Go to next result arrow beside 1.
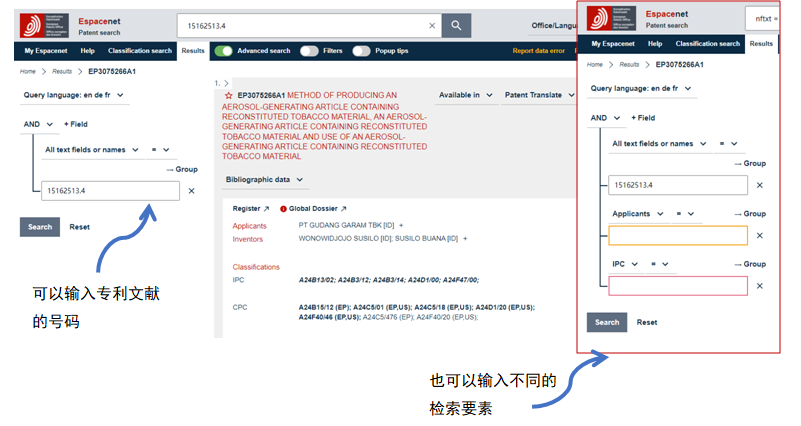The height and width of the screenshot is (426, 801). [226, 83]
